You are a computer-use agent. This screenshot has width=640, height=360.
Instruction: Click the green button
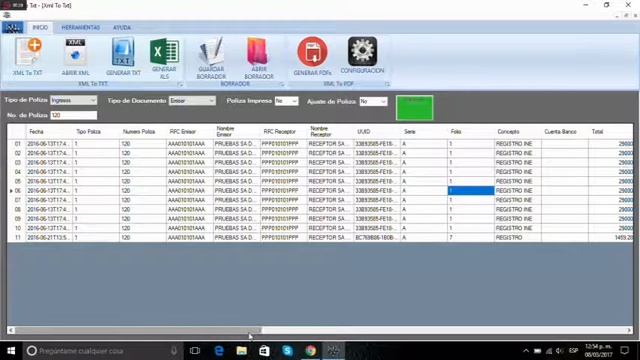point(414,108)
